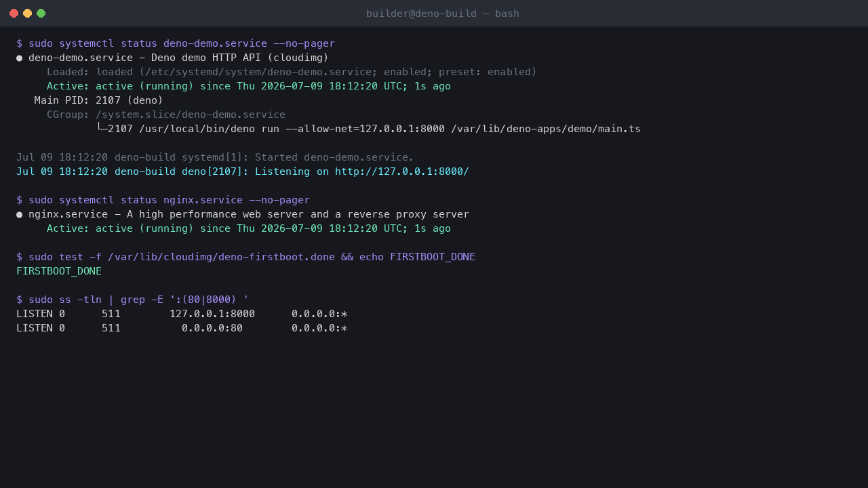This screenshot has width=868, height=488.
Task: Click the status dot beside deno-demo.service
Action: 20,58
